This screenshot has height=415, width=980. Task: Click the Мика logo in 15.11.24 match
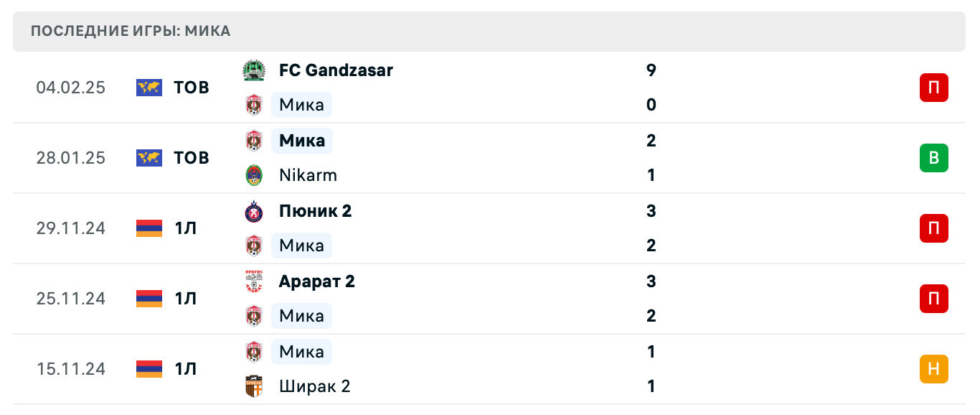pyautogui.click(x=254, y=352)
